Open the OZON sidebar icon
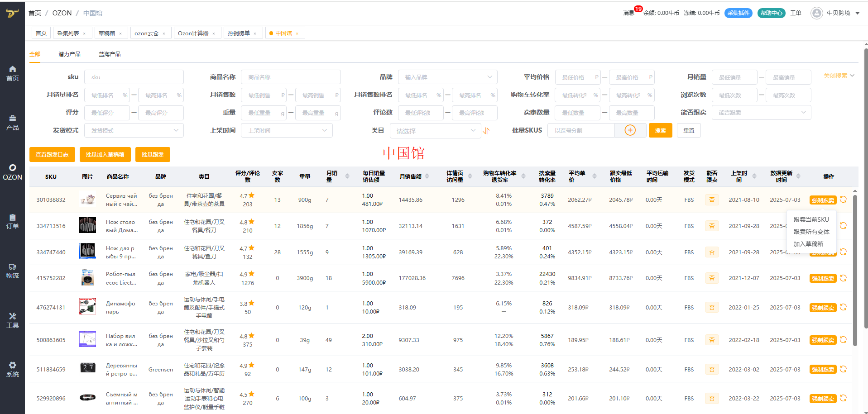868x414 pixels. [12, 172]
